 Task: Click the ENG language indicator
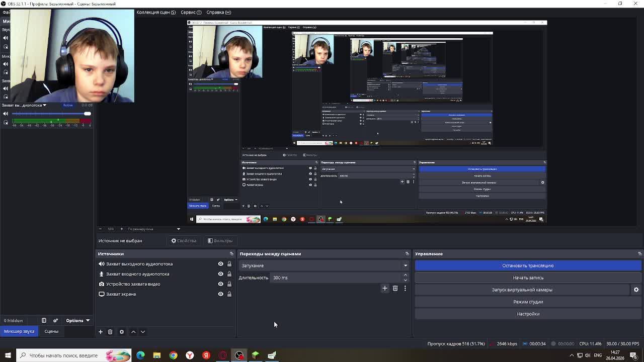pos(598,355)
